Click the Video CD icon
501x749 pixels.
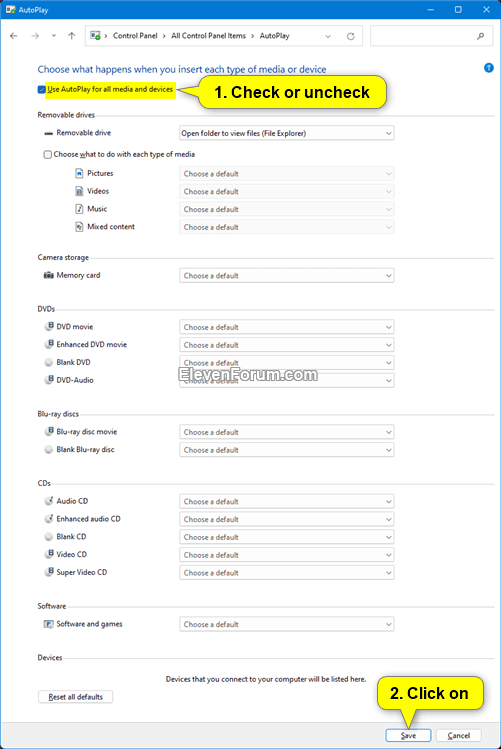[49, 554]
